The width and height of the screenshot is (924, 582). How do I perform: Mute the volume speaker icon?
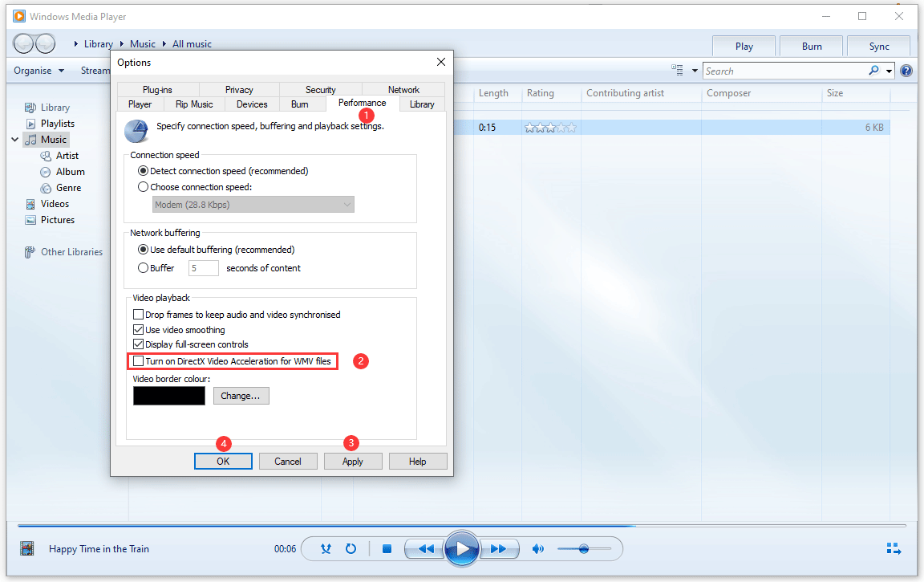[537, 549]
